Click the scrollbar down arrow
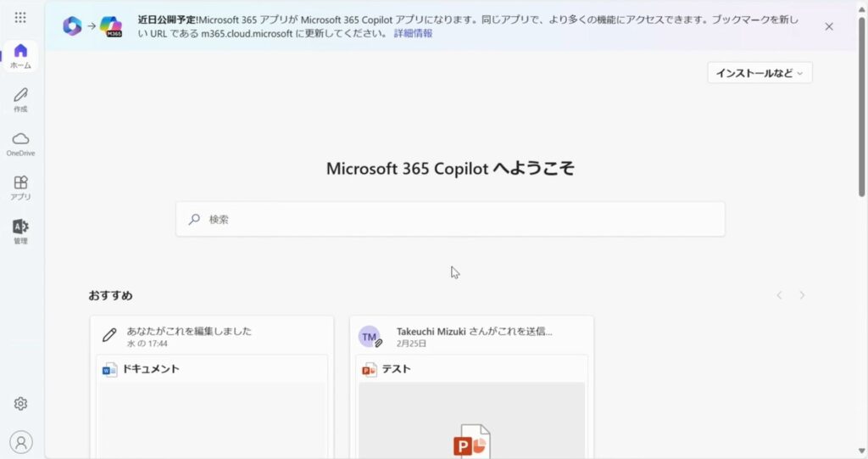The image size is (868, 459). 862,451
